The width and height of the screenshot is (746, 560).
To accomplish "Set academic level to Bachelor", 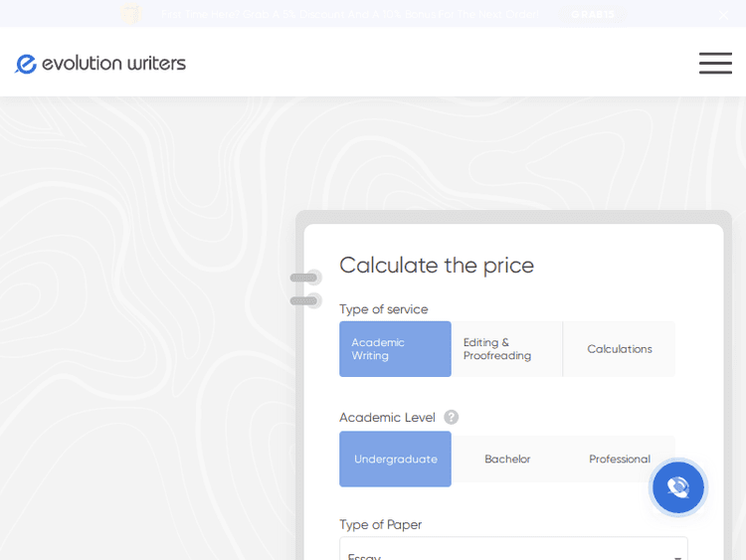I will coord(507,460).
